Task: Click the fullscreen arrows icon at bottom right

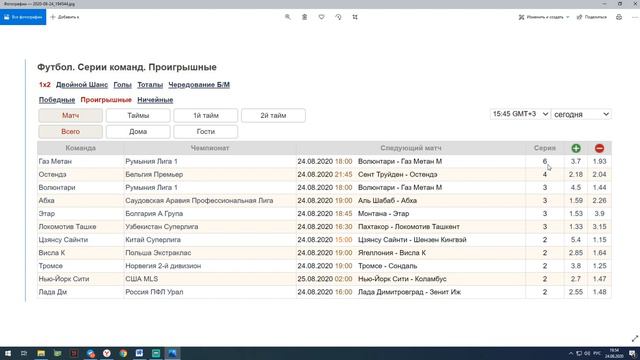Action: (635, 338)
